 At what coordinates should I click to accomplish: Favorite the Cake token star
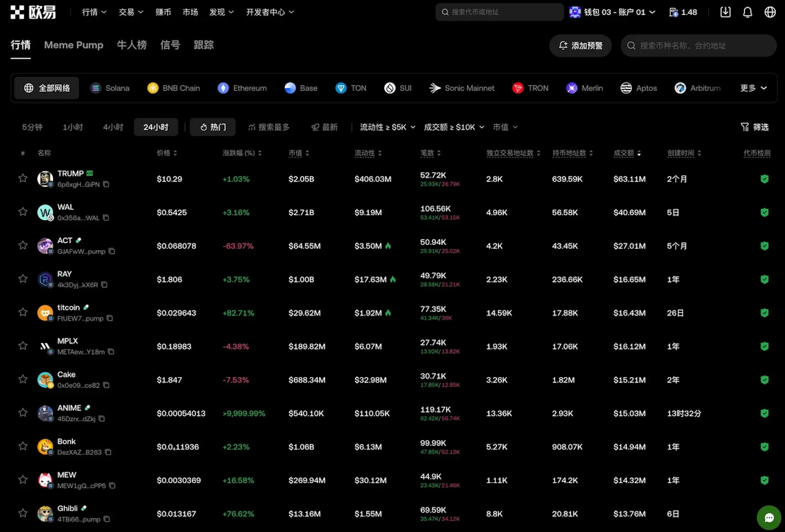(23, 379)
